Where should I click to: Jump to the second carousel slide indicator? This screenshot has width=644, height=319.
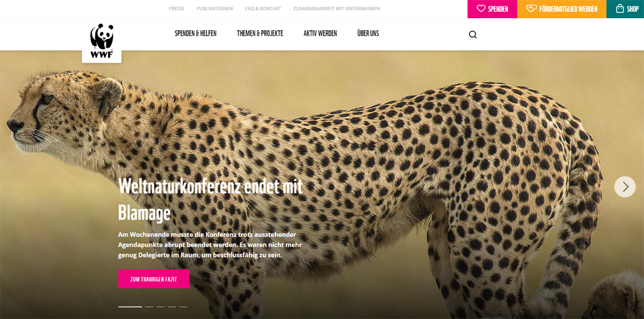[x=149, y=306]
